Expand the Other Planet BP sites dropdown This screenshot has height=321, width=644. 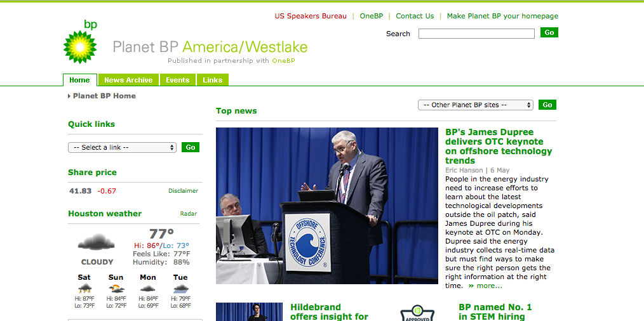coord(476,105)
